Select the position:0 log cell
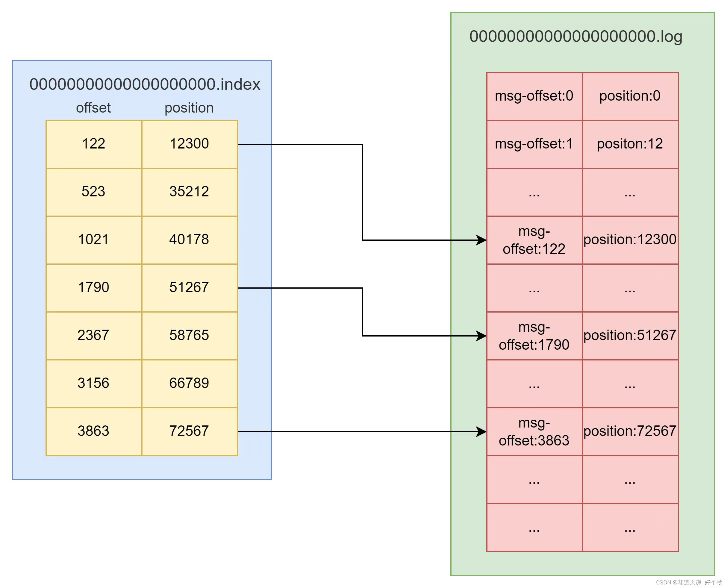The width and height of the screenshot is (727, 588). pyautogui.click(x=631, y=96)
